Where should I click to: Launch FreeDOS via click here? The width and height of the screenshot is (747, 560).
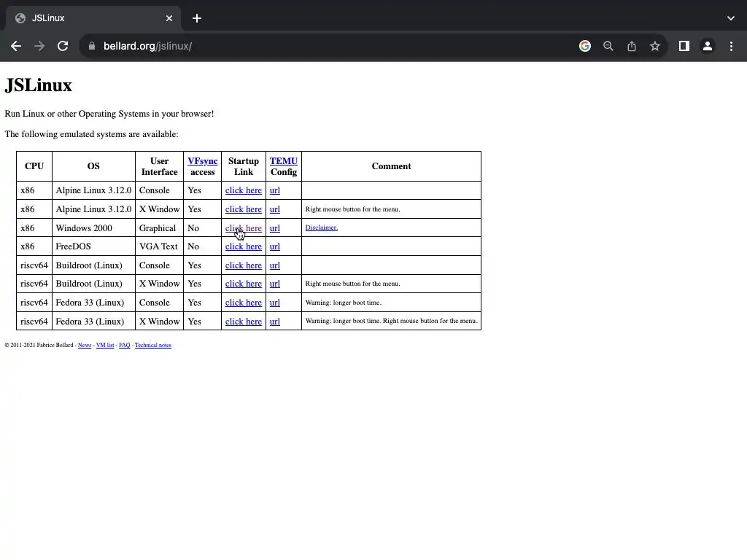[x=244, y=246]
